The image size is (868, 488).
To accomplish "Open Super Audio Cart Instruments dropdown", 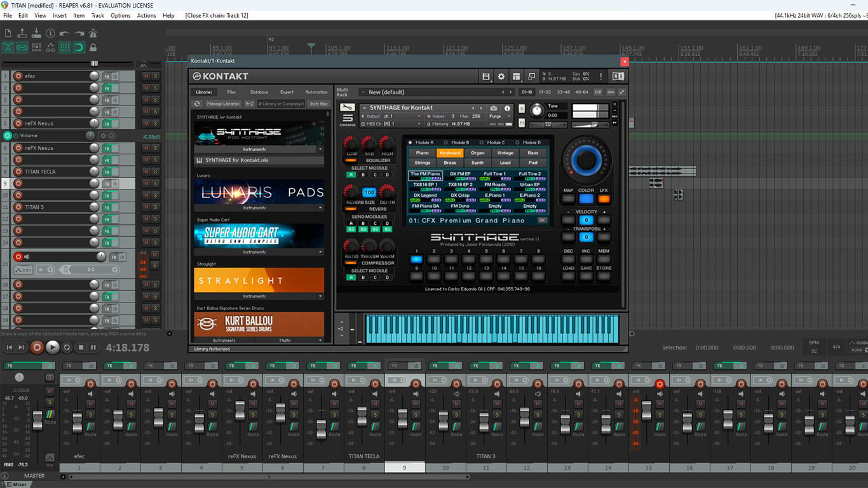I will (x=320, y=252).
